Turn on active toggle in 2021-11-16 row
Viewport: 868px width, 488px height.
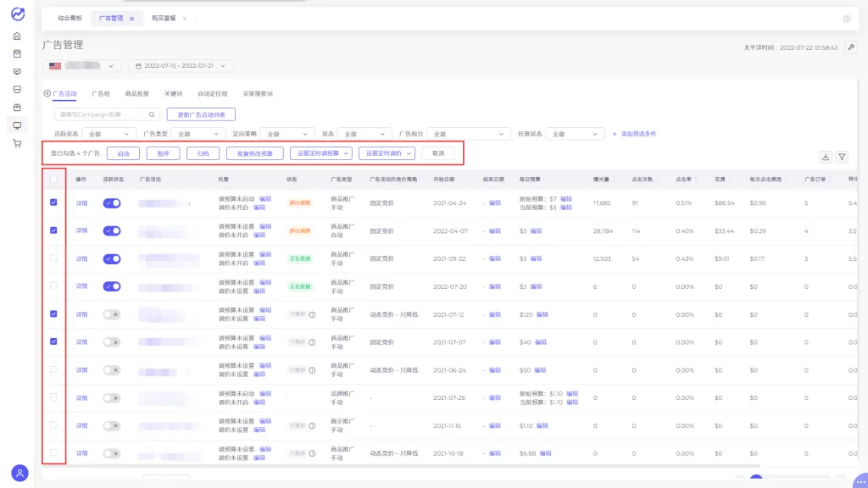[x=112, y=425]
